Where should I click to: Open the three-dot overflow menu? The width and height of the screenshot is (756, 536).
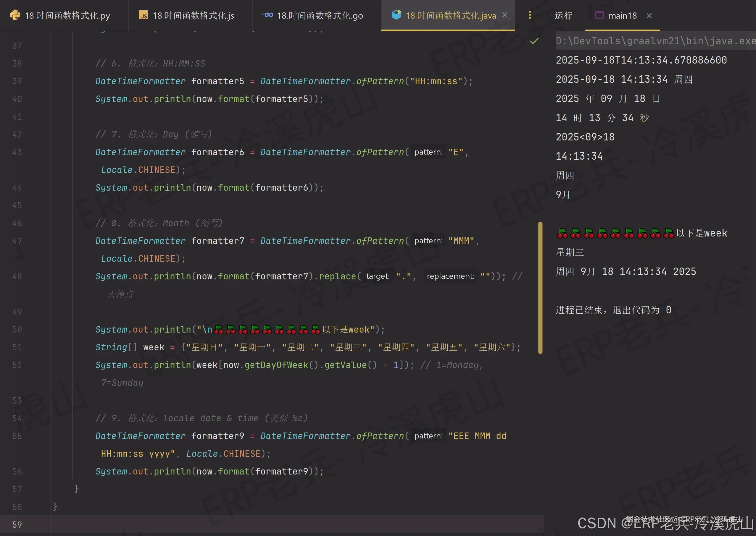point(530,15)
